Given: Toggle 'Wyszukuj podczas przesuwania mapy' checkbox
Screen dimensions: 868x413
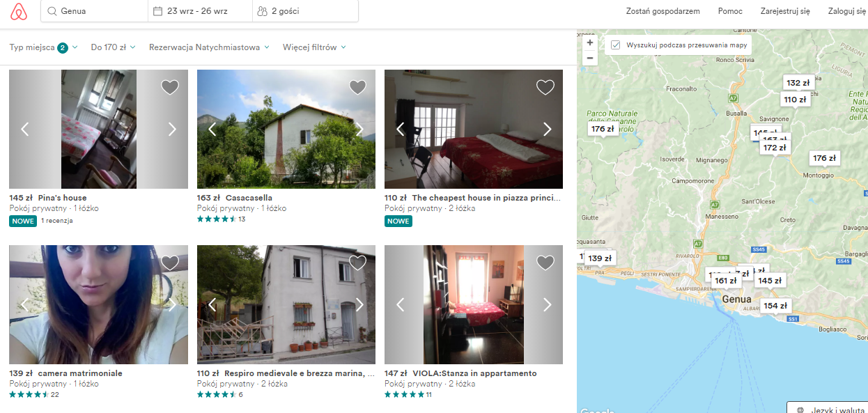Looking at the screenshot, I should coord(616,45).
